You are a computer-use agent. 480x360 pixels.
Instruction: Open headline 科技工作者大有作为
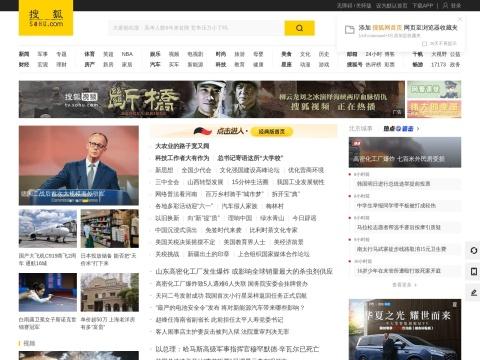click(182, 158)
